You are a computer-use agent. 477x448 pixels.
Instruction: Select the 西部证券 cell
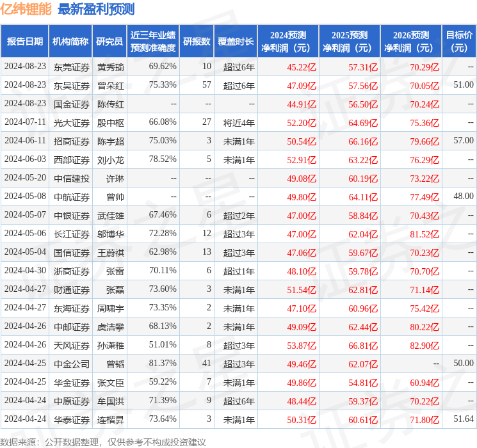coord(72,160)
